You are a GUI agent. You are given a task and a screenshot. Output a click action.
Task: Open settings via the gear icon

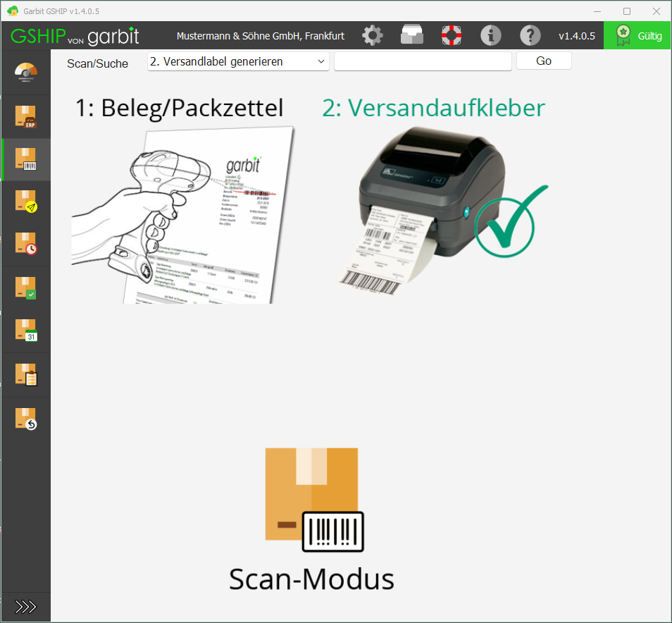click(x=372, y=35)
